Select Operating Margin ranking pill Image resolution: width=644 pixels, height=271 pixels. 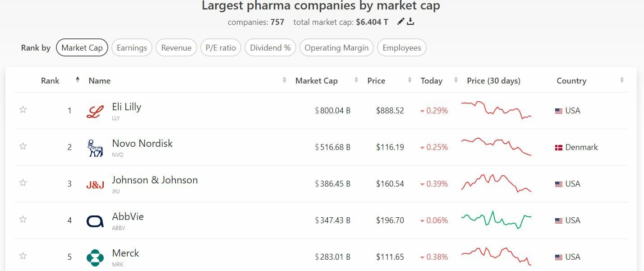[336, 48]
